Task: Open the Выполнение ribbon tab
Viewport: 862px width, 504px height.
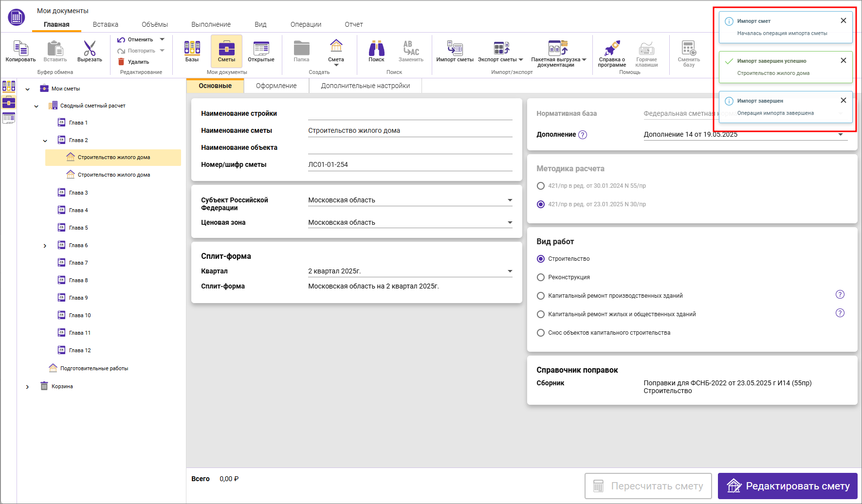Action: click(x=211, y=24)
